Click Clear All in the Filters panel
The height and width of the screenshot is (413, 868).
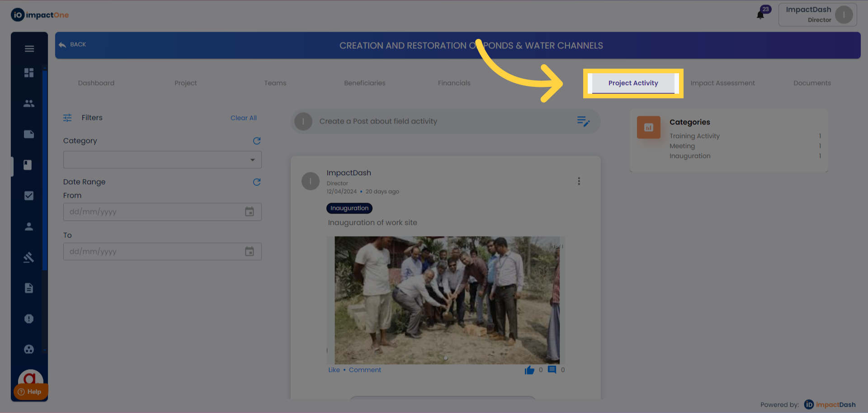point(244,118)
